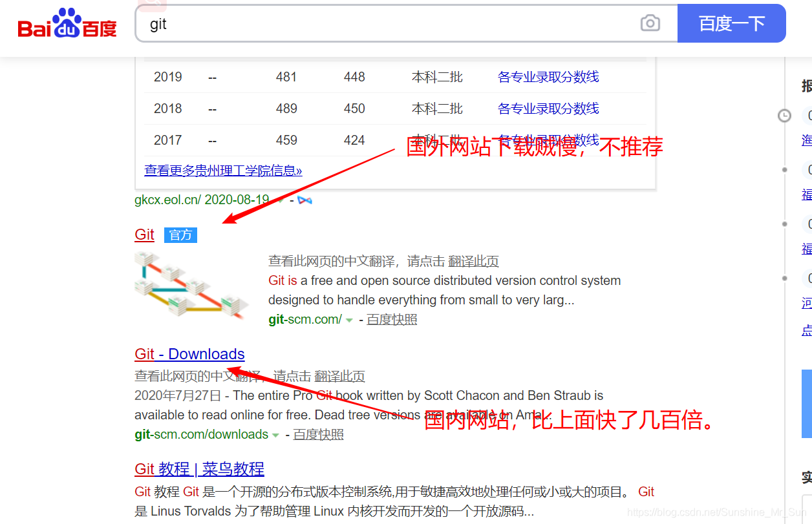Click 各专业录取分数线 in the 2018 row
Screen dimensions: 812x524
pos(548,108)
